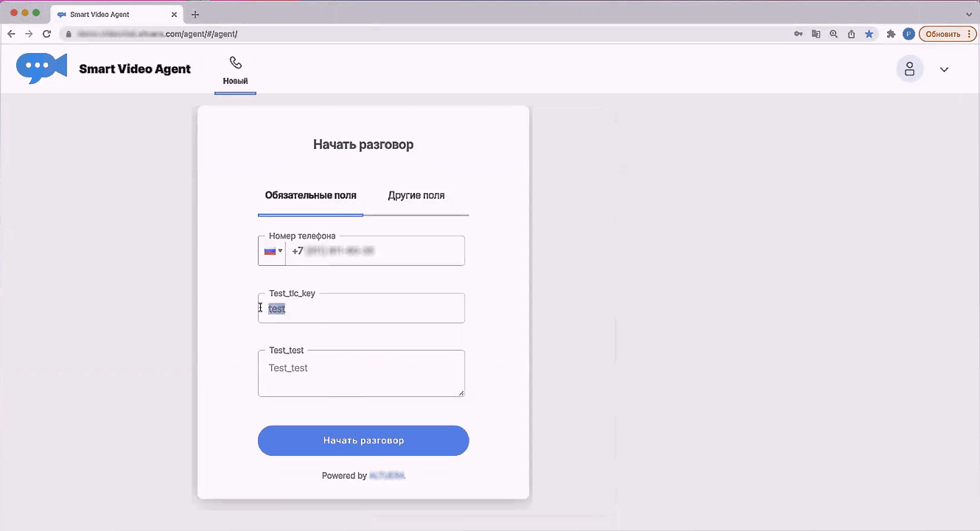
Task: Switch to the Другие поля tab
Action: coord(416,196)
